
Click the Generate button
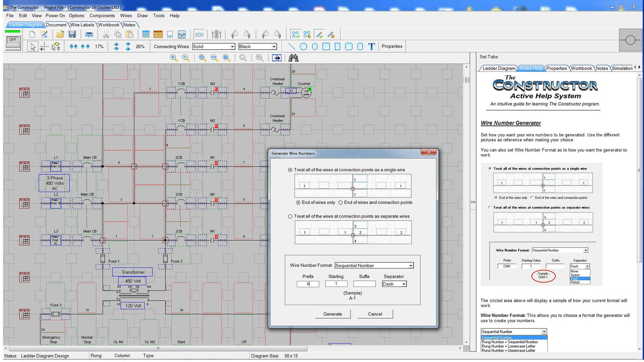pos(333,314)
